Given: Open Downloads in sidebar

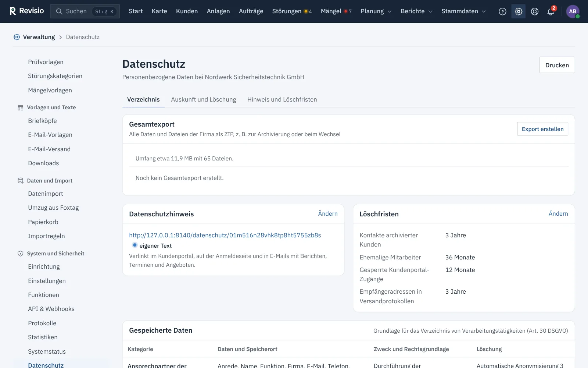Looking at the screenshot, I should tap(43, 163).
